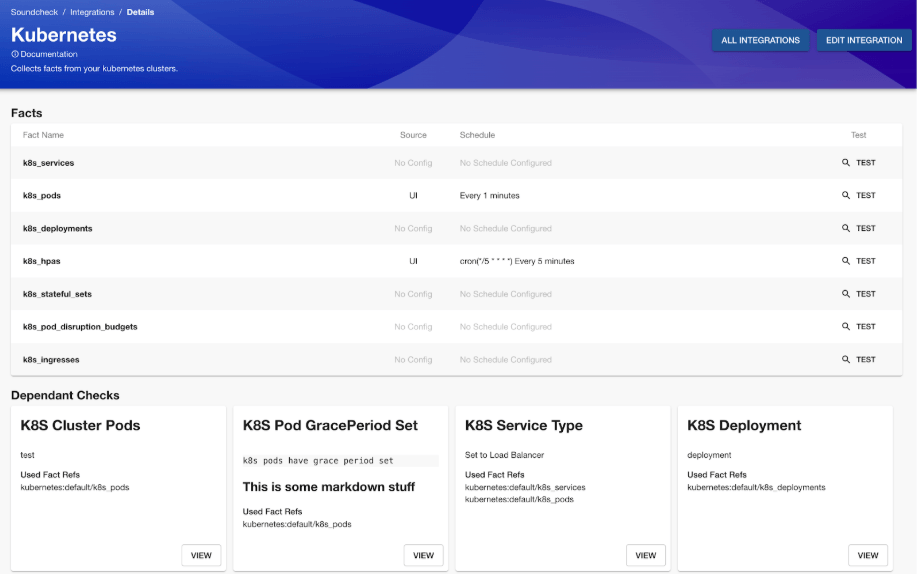
Task: Click 'Set to Load Balancer' description
Action: (x=504, y=455)
